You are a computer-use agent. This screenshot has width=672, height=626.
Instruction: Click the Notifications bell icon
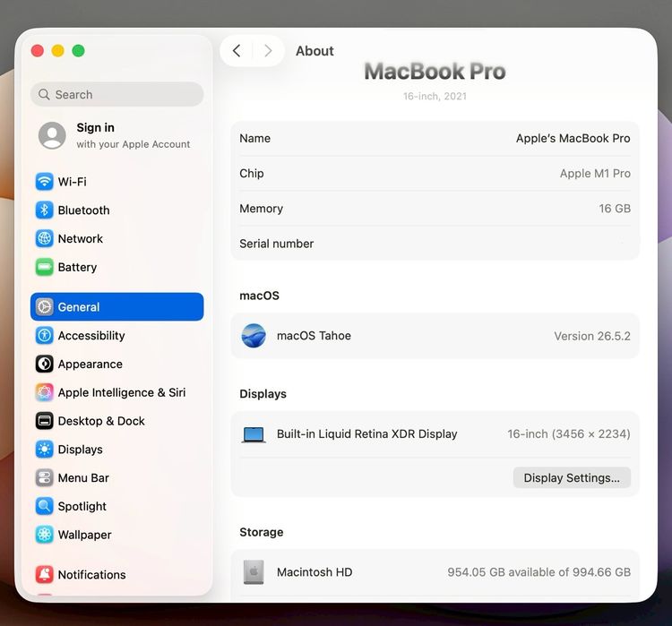tap(44, 575)
